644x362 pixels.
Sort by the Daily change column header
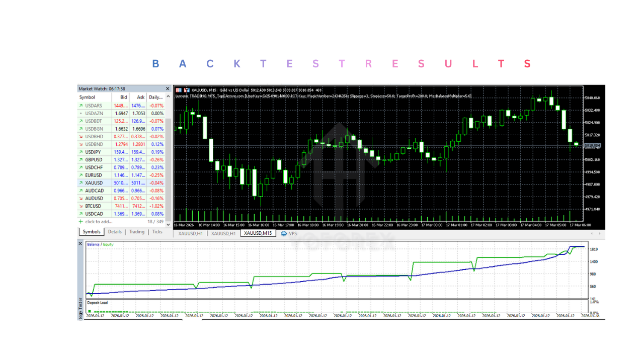[x=155, y=98]
